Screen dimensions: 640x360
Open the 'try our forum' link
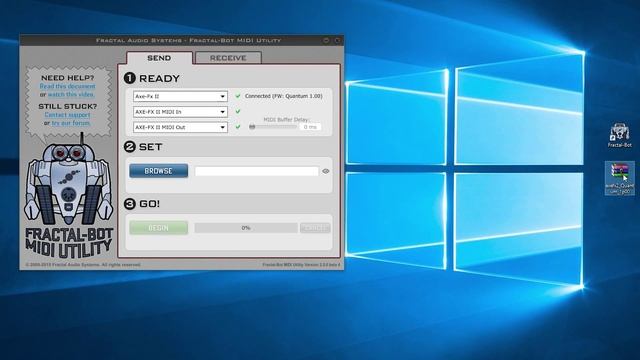coord(71,123)
